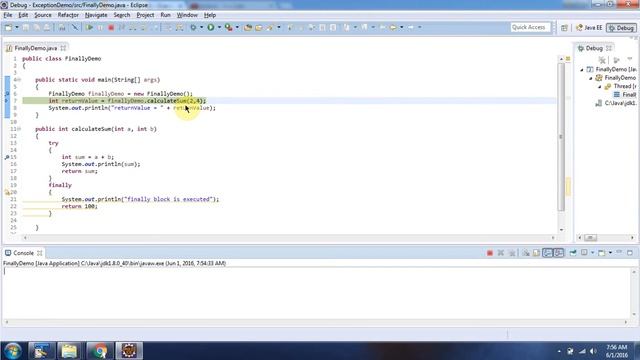Open the Search menu
Image resolution: width=640 pixels, height=360 pixels.
pyautogui.click(x=122, y=15)
